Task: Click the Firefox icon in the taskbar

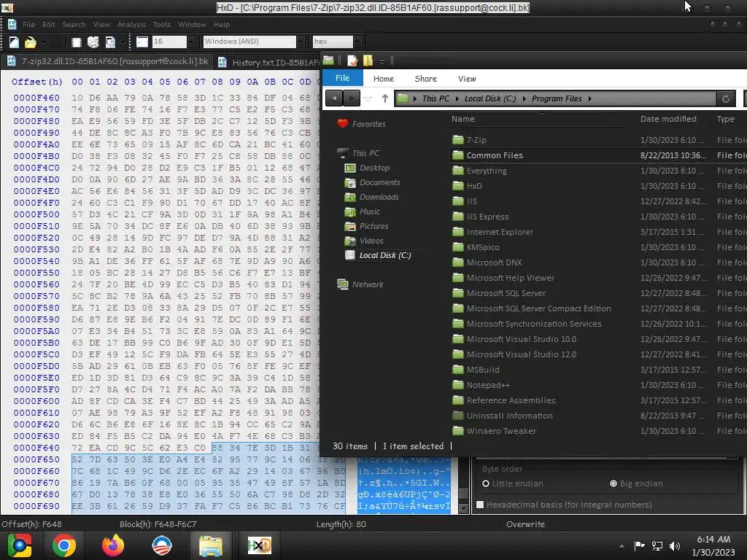Action: coord(113,545)
